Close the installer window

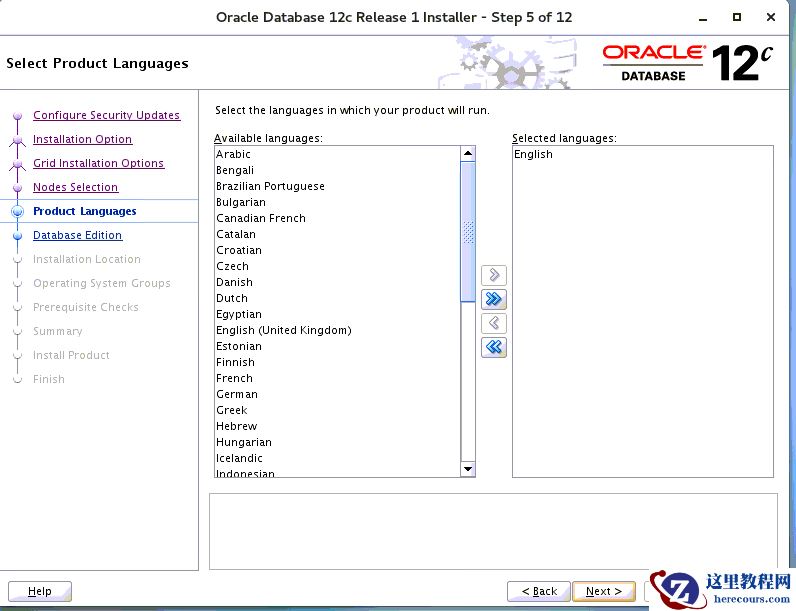pos(771,17)
